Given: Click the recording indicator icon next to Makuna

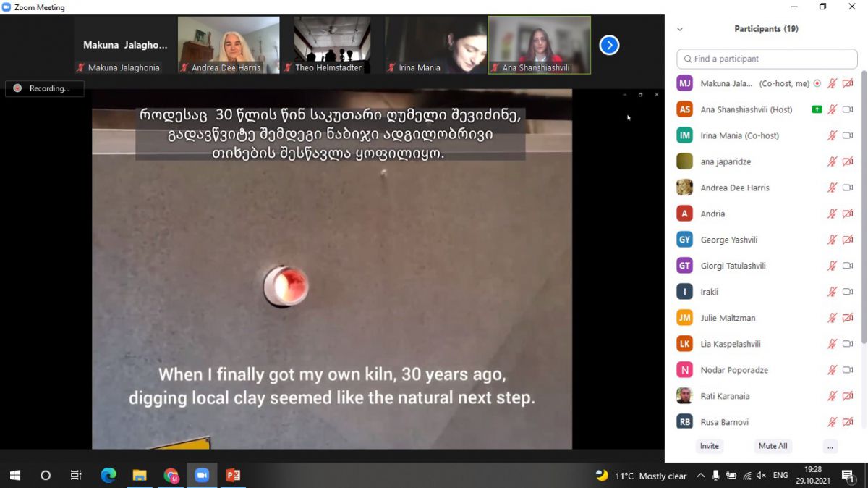Looking at the screenshot, I should 817,83.
